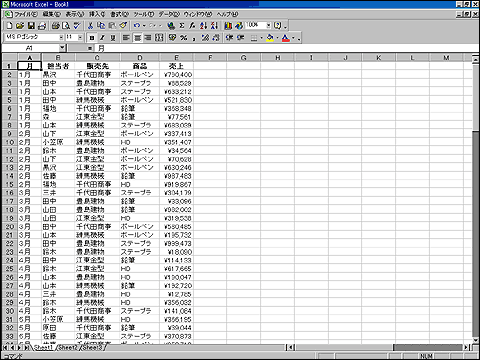
Task: Expand the Name Box dropdown arrow
Action: (x=62, y=48)
